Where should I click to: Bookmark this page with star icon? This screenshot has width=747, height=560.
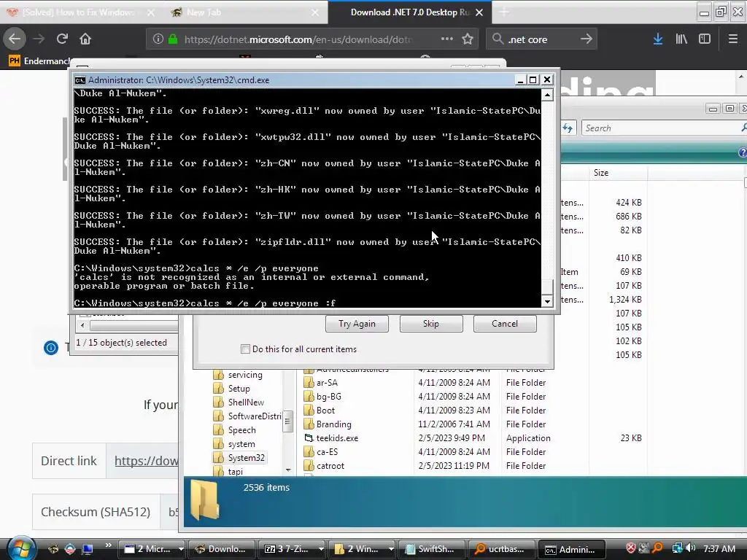click(x=468, y=39)
